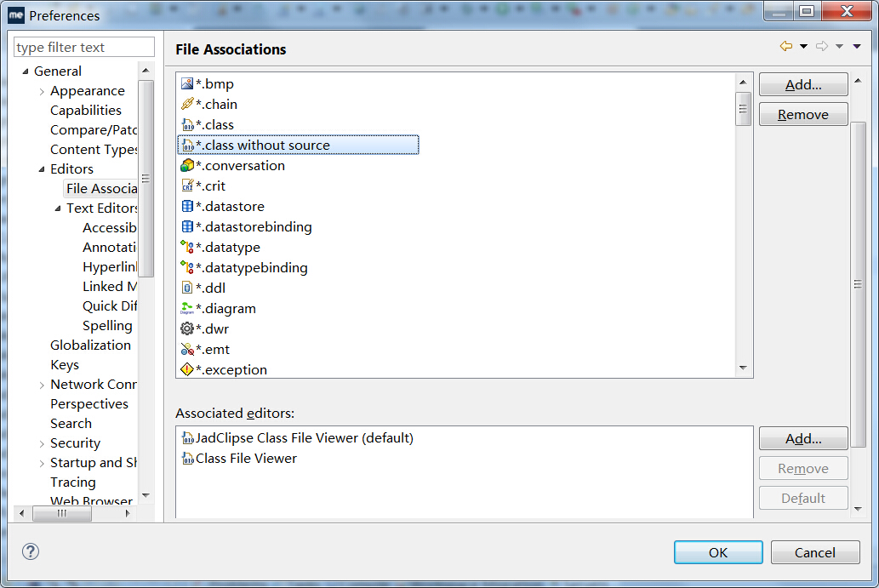This screenshot has width=879, height=588.
Task: Select the Class File Viewer editor
Action: pyautogui.click(x=246, y=459)
